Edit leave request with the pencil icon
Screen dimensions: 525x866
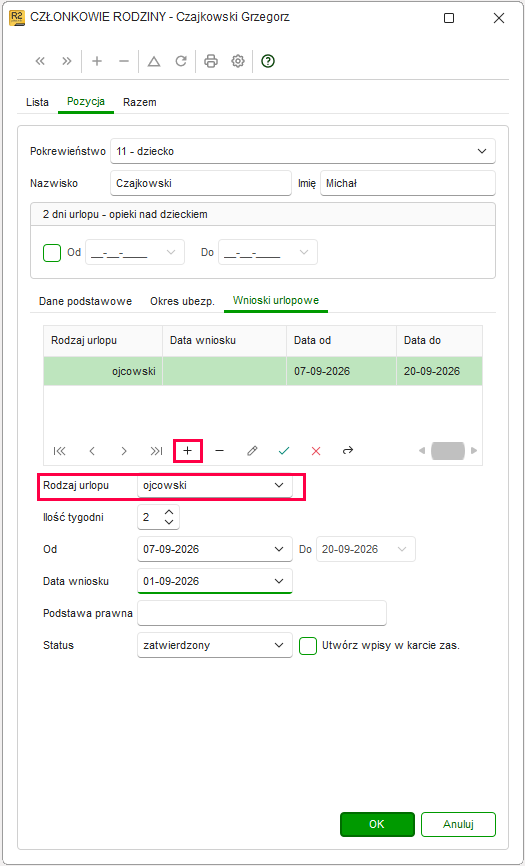252,451
